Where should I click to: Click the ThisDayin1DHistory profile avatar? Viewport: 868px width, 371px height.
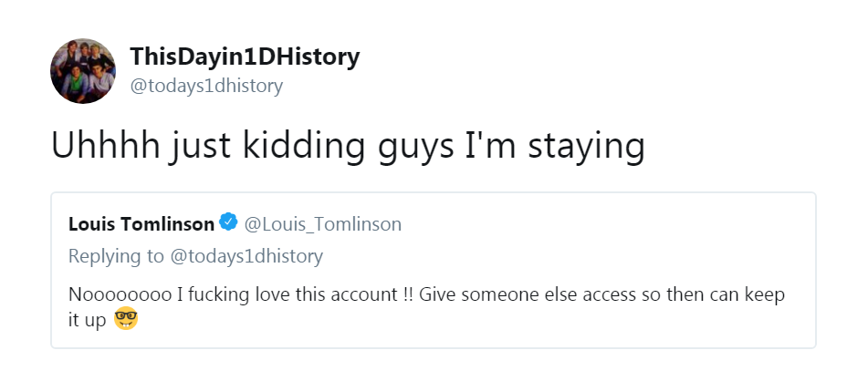point(83,70)
